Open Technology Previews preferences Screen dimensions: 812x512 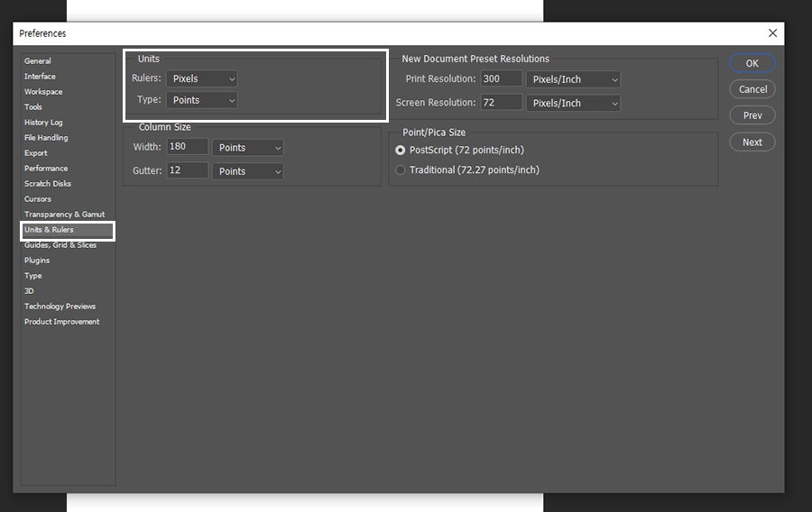pyautogui.click(x=60, y=306)
